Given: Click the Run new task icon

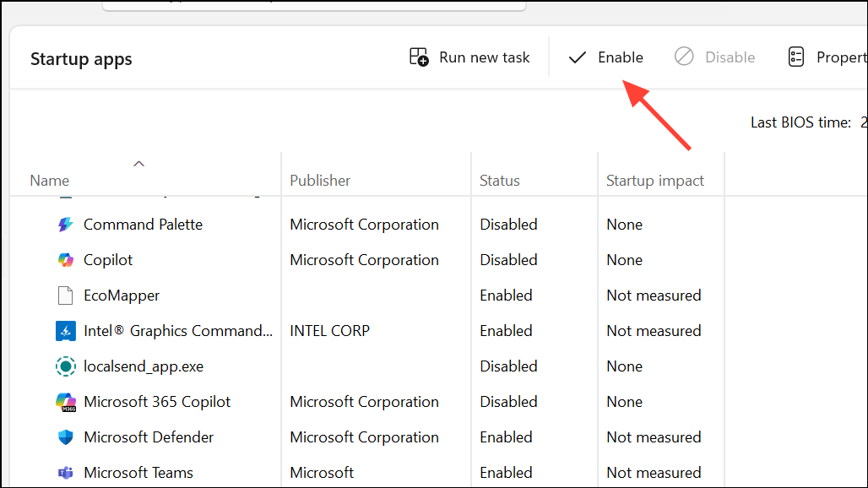Looking at the screenshot, I should [418, 57].
